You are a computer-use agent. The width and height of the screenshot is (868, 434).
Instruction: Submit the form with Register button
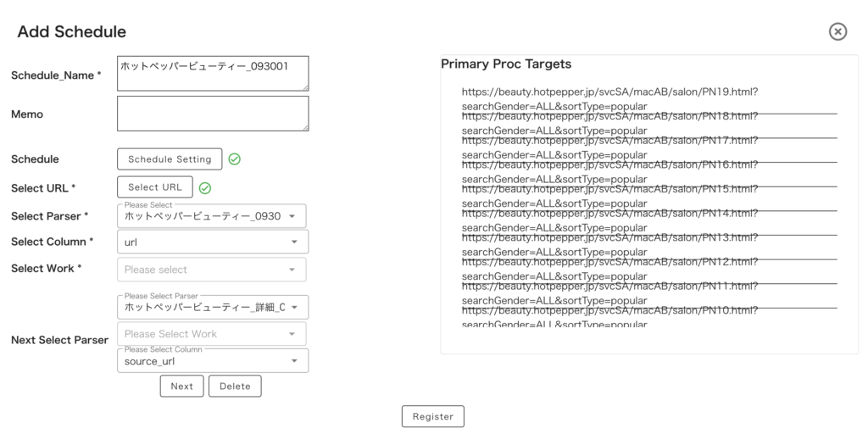432,416
